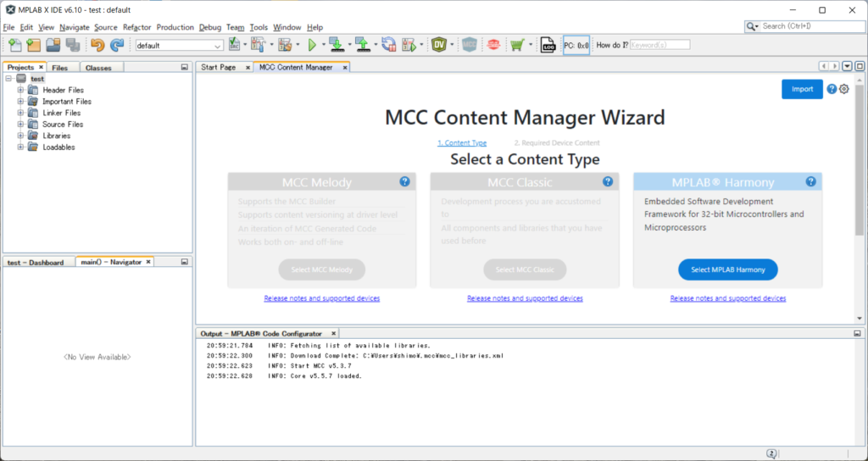Click the MCC shield icon in toolbar

pos(470,45)
